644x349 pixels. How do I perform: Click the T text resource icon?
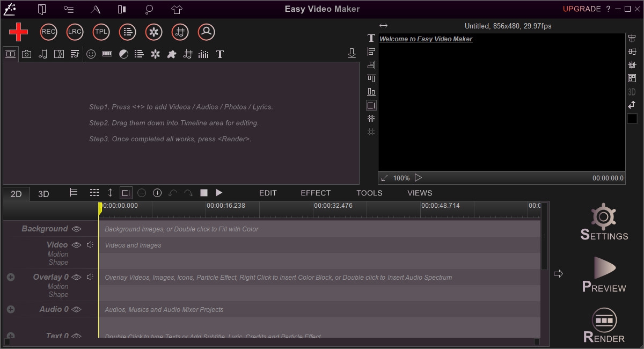pyautogui.click(x=219, y=54)
